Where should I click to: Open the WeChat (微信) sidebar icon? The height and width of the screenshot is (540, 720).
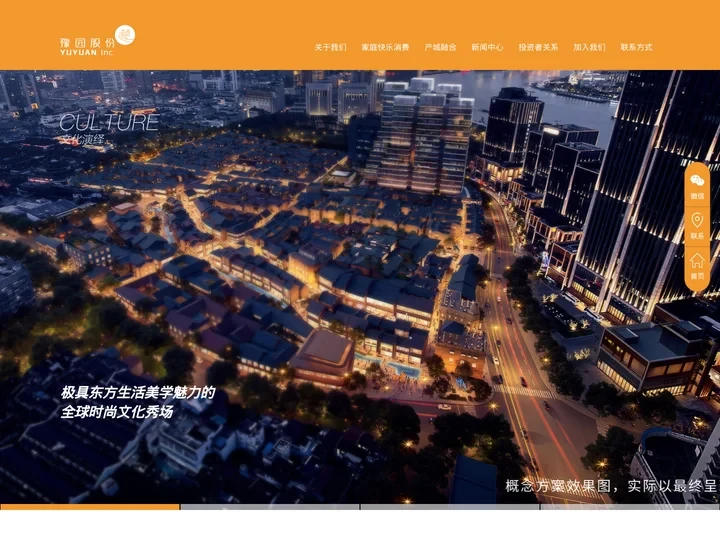pos(697,186)
